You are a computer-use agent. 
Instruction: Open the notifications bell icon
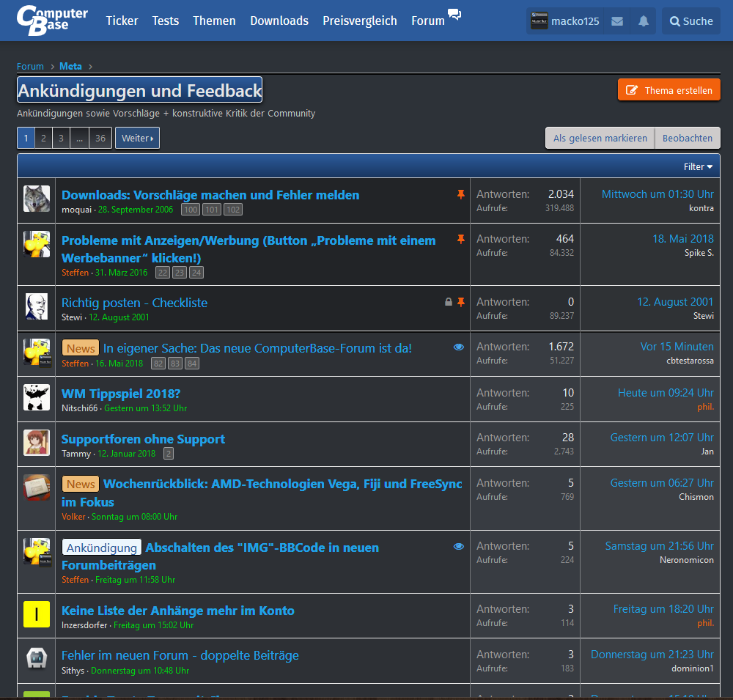coord(644,21)
